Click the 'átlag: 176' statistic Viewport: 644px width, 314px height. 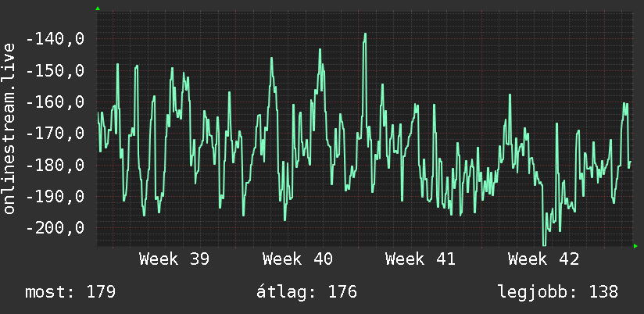(307, 291)
